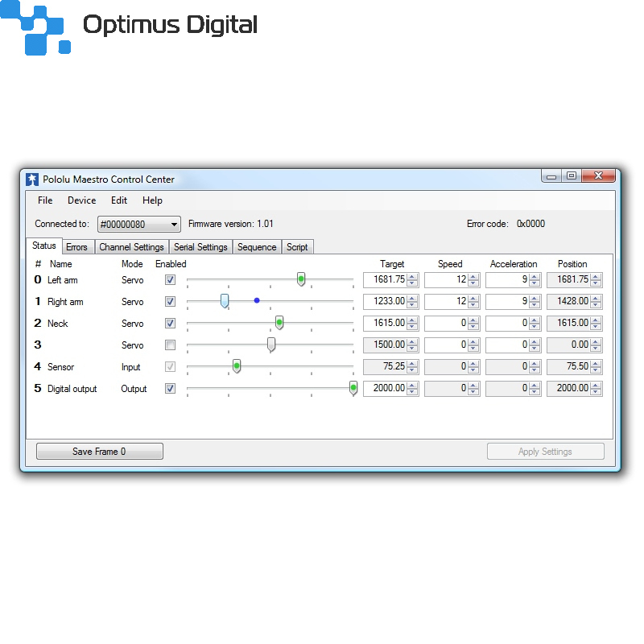The image size is (644, 644).
Task: Decrease Right arm Acceleration with down arrow
Action: coord(535,305)
